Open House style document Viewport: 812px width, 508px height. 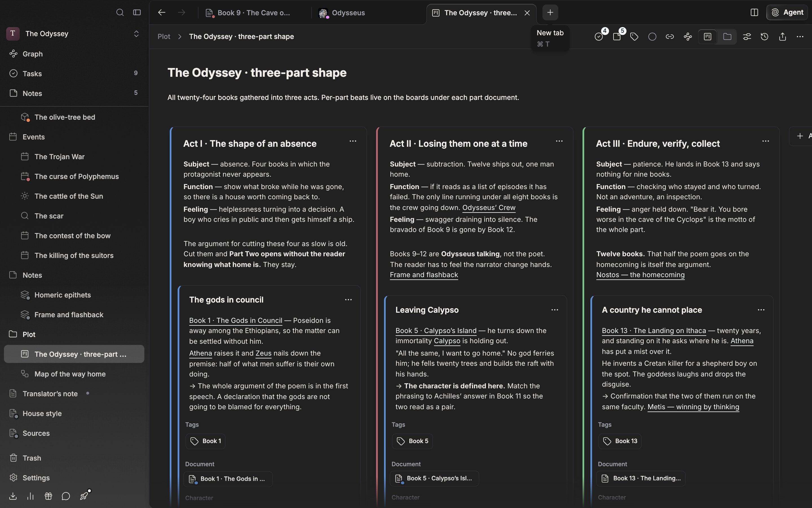coord(74,413)
